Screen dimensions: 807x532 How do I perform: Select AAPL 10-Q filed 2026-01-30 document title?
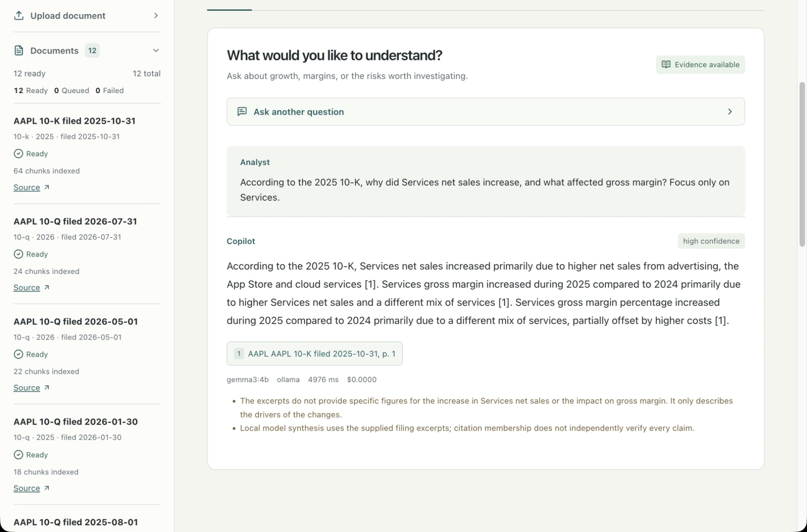(x=76, y=421)
